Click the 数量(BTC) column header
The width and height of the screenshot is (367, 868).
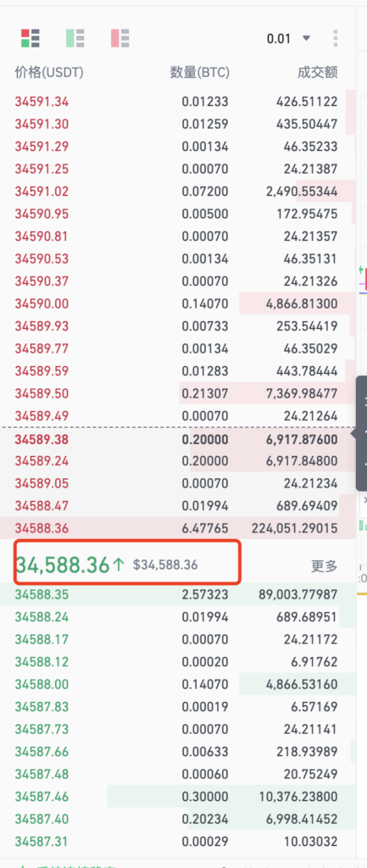[x=199, y=72]
